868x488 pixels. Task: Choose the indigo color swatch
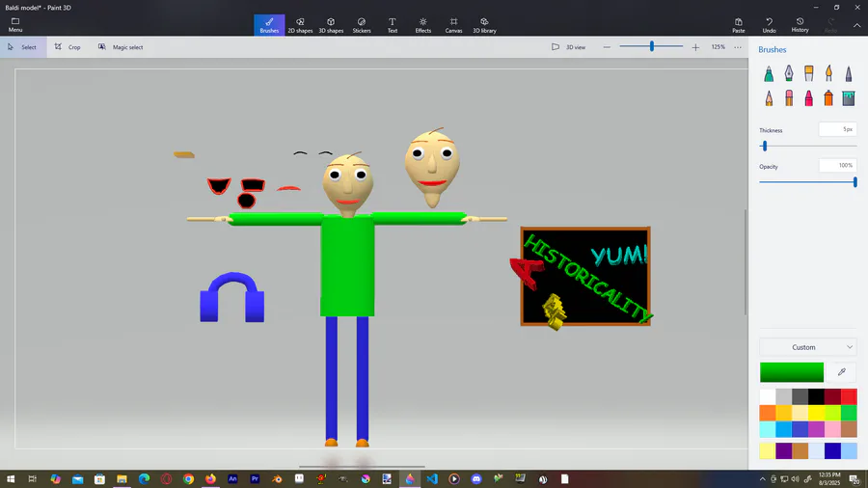pyautogui.click(x=800, y=429)
